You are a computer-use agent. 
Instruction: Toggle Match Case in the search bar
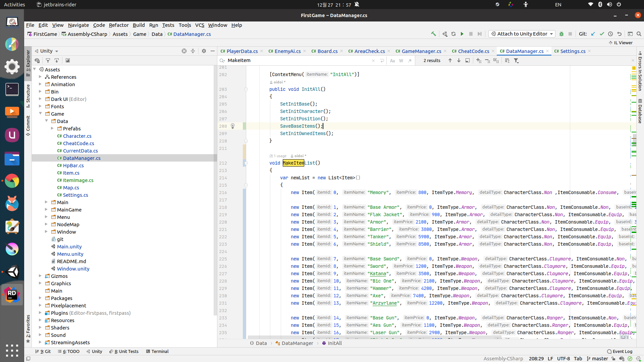(392, 61)
